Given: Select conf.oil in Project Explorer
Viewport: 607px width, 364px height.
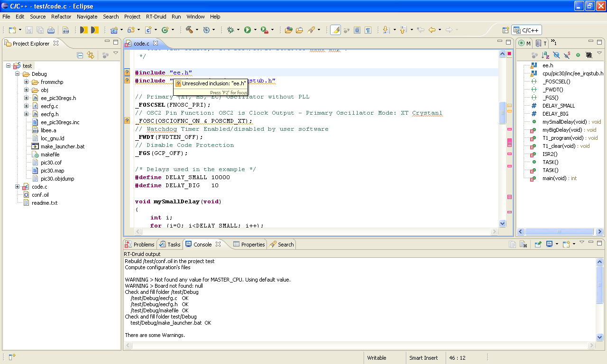Looking at the screenshot, I should pos(40,195).
